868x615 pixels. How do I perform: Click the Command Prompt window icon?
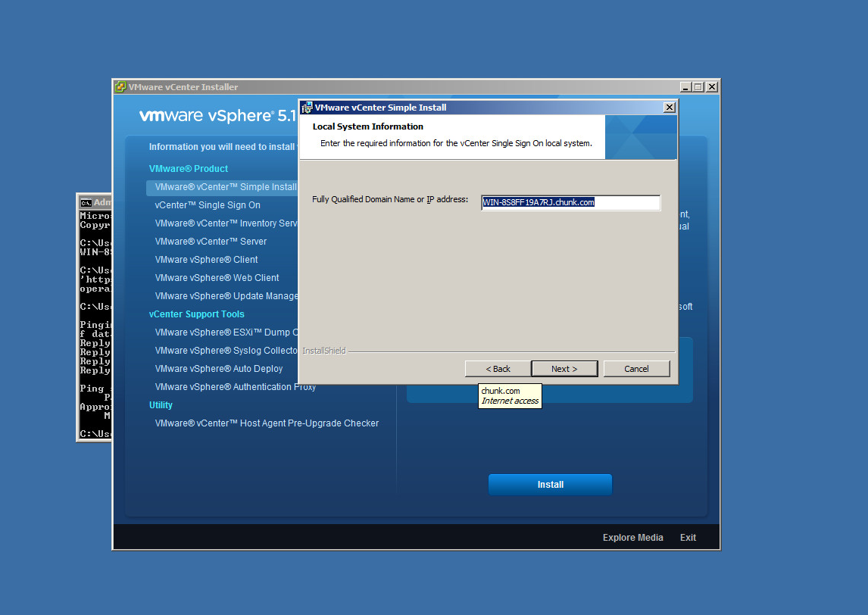pos(86,202)
